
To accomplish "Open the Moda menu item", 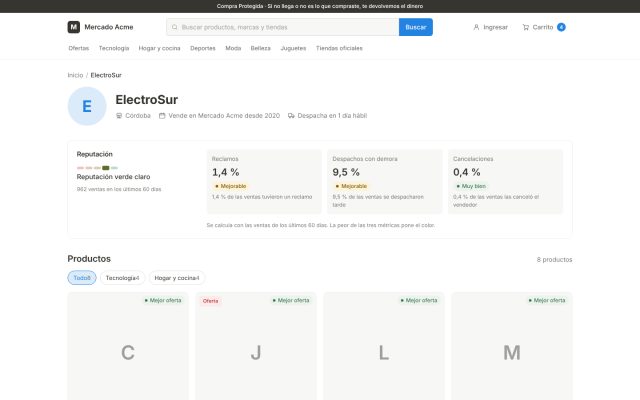I will (x=233, y=48).
